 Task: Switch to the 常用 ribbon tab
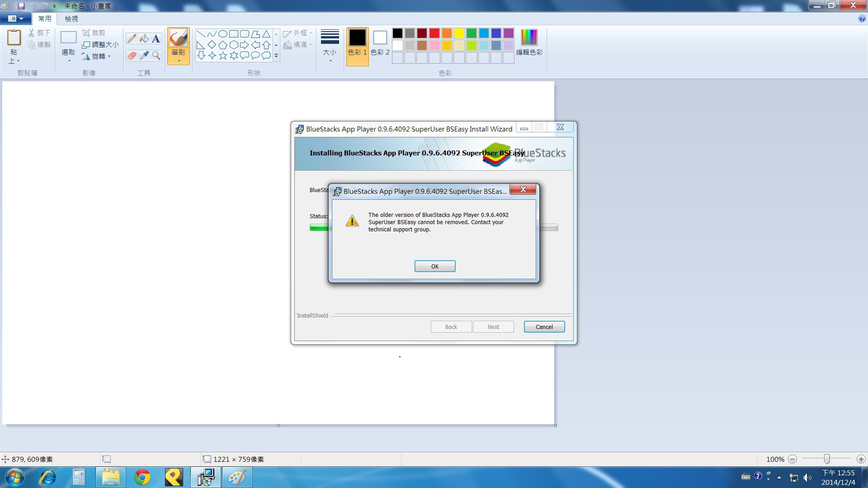click(x=45, y=19)
